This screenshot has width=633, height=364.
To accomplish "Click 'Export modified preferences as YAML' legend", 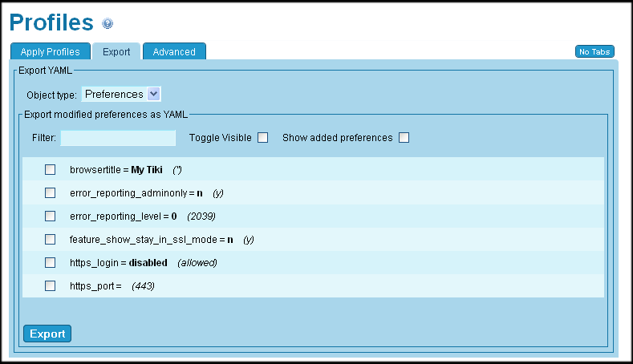I will pos(106,115).
